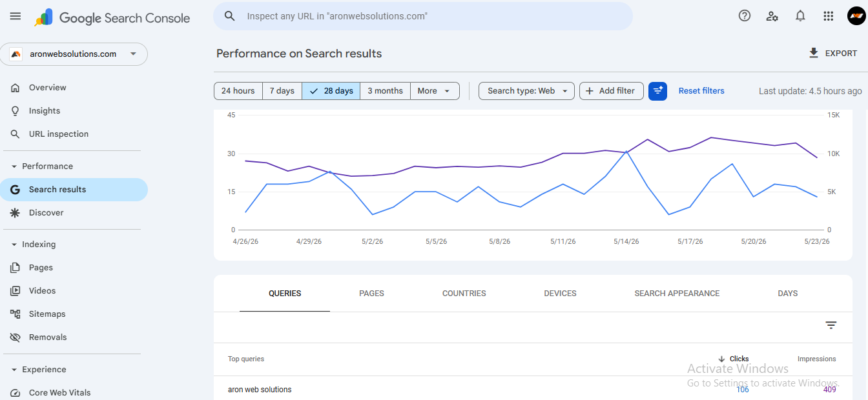Click the 106 clicks value
The image size is (868, 400).
tap(743, 390)
